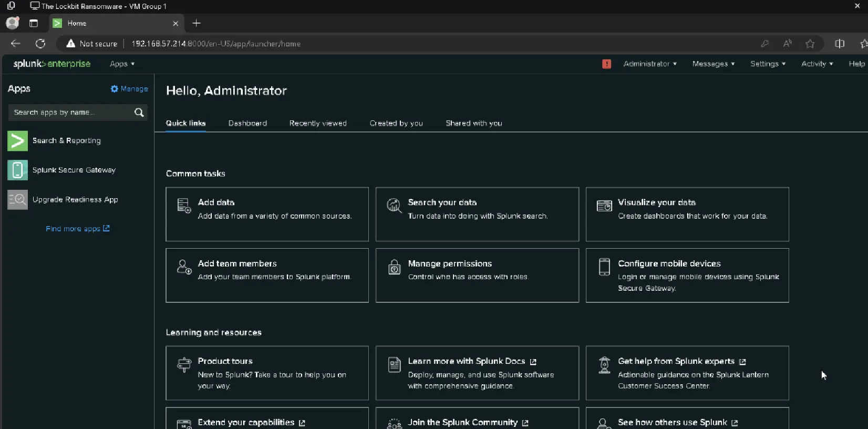Click the Manage permissions lock icon
The width and height of the screenshot is (868, 429).
point(394,267)
